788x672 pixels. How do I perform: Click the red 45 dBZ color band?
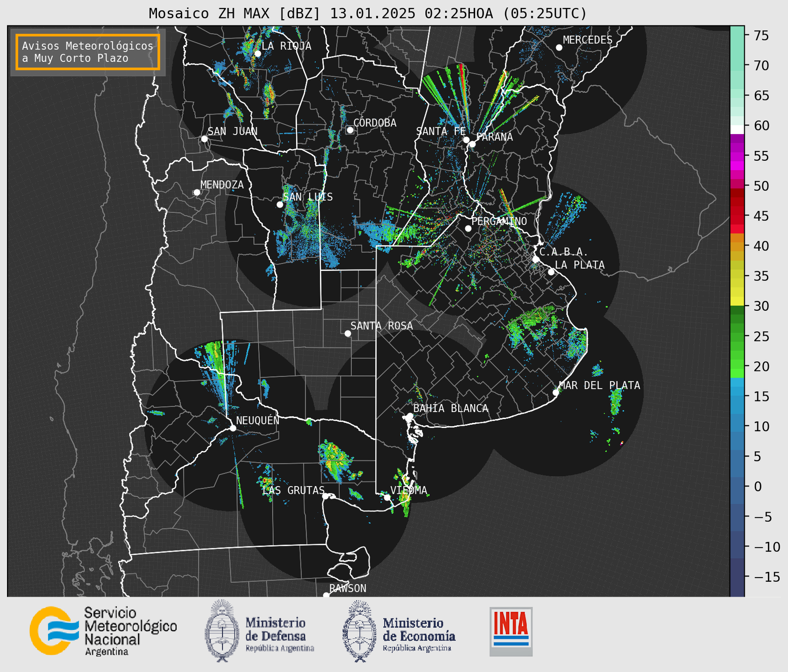tap(737, 216)
